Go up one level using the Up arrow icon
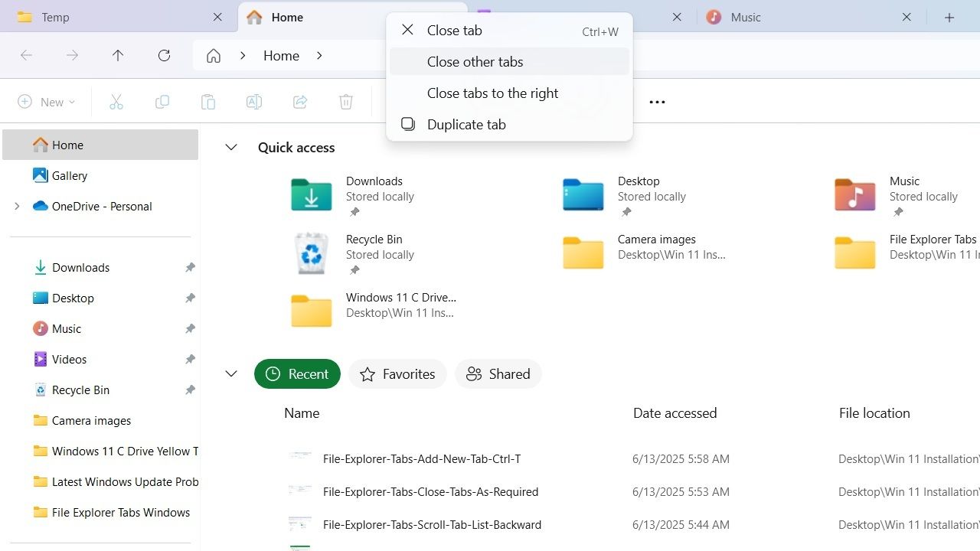The height and width of the screenshot is (551, 980). click(x=118, y=55)
